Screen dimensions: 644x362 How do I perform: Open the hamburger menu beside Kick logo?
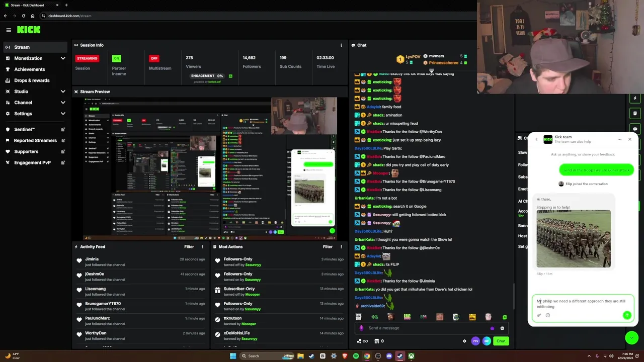pos(9,30)
